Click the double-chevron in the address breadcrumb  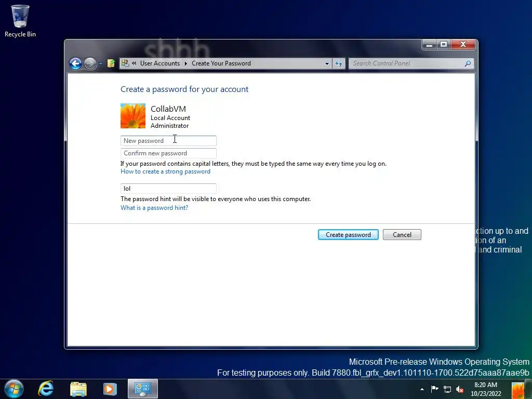pyautogui.click(x=135, y=63)
